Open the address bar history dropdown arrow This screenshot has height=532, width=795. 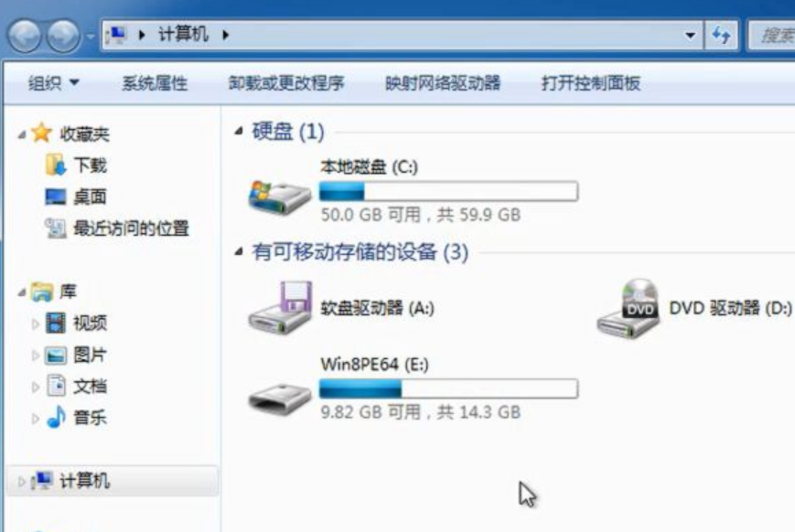coord(690,36)
